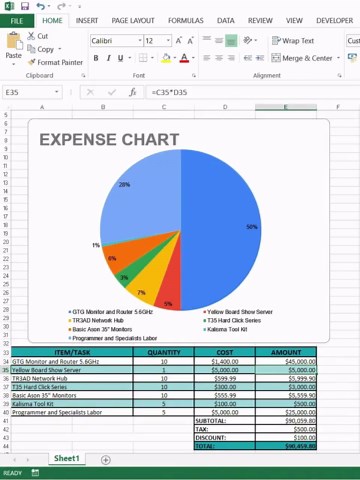
Task: Apply the yellow Fill Color bucket
Action: tap(166, 58)
